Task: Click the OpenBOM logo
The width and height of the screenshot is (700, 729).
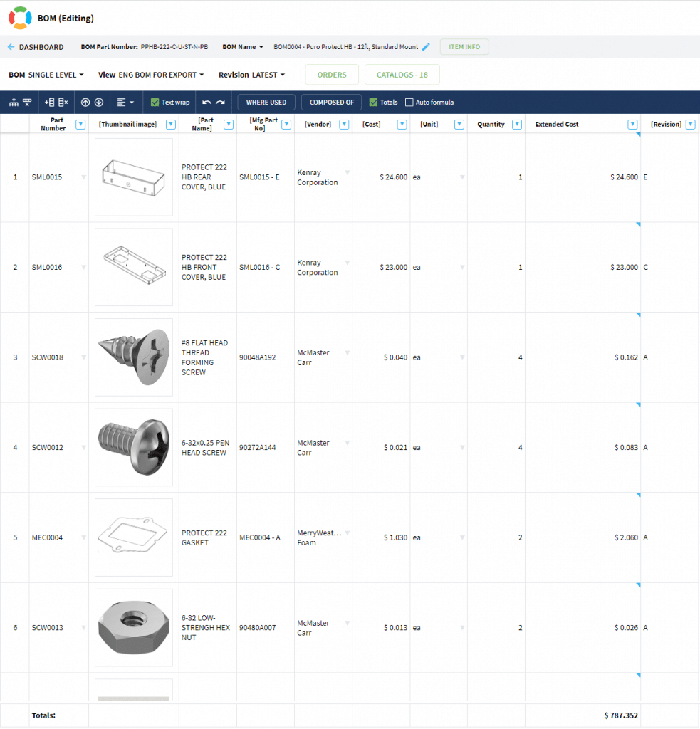Action: 20,18
